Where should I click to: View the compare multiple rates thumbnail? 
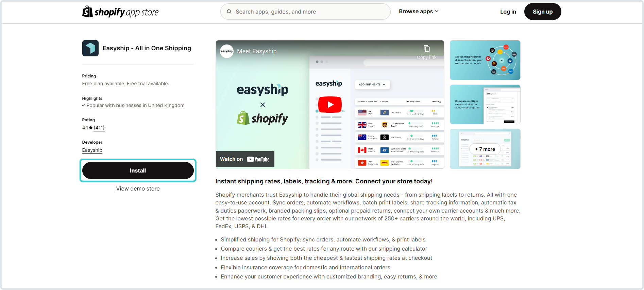click(485, 105)
